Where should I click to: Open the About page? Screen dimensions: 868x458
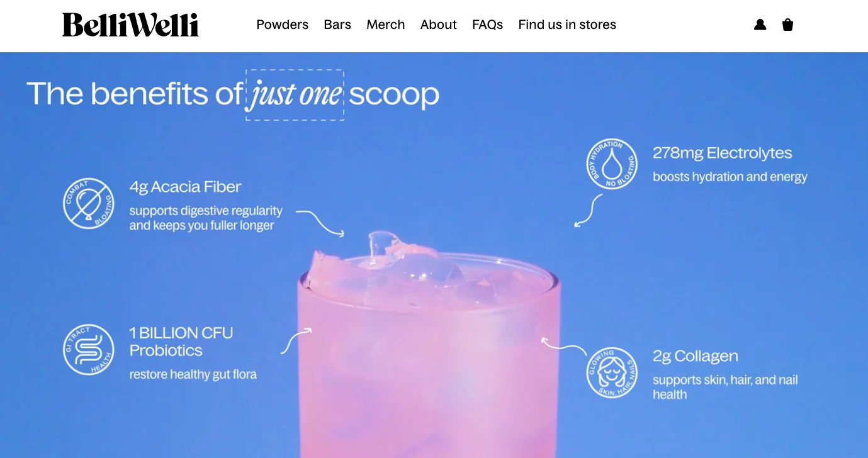[439, 25]
